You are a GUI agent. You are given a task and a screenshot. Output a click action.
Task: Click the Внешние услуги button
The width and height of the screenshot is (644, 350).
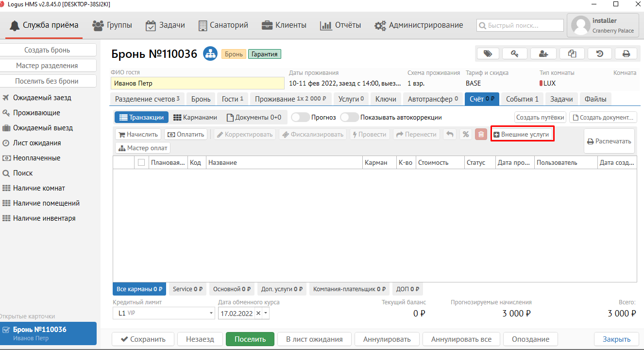pyautogui.click(x=522, y=135)
